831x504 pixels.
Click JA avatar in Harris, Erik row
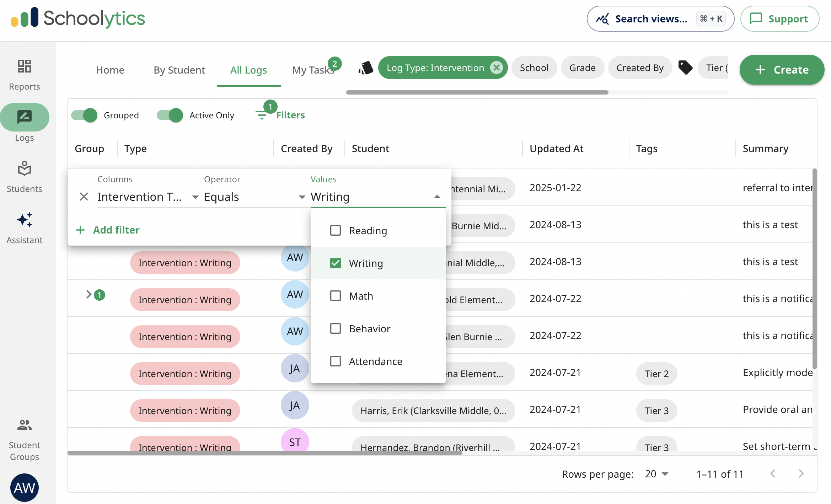pyautogui.click(x=295, y=405)
